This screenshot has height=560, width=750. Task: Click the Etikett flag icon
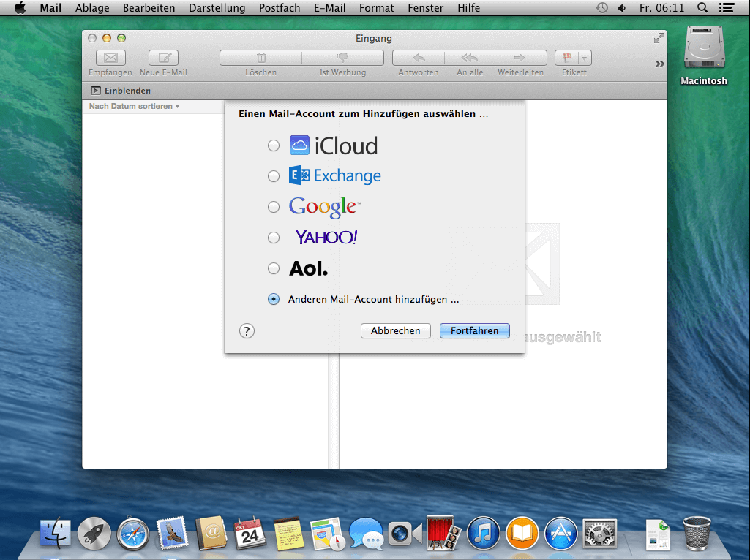pos(567,58)
